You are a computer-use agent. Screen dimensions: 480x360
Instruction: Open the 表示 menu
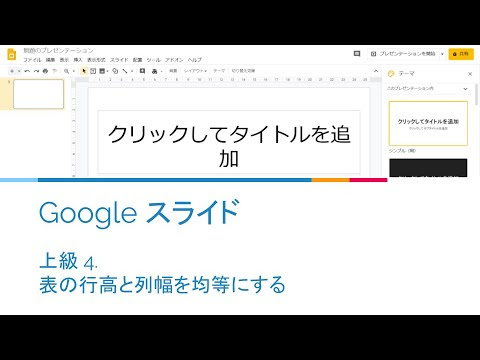(64, 60)
